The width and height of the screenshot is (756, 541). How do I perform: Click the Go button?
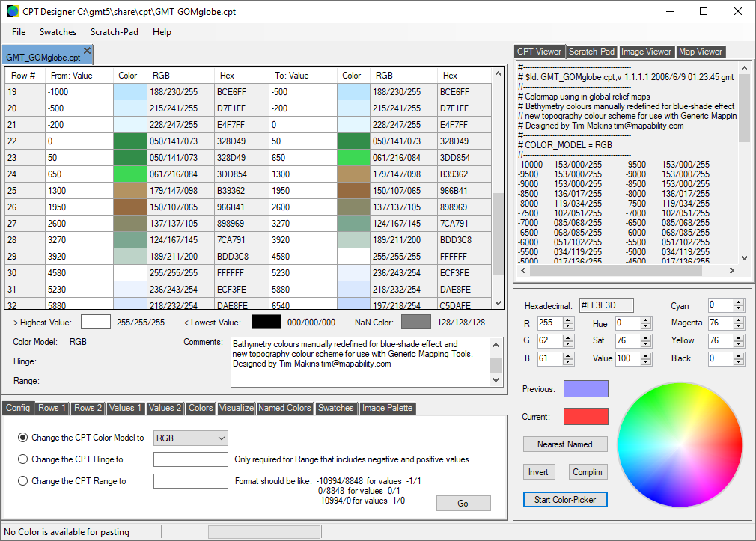463,504
